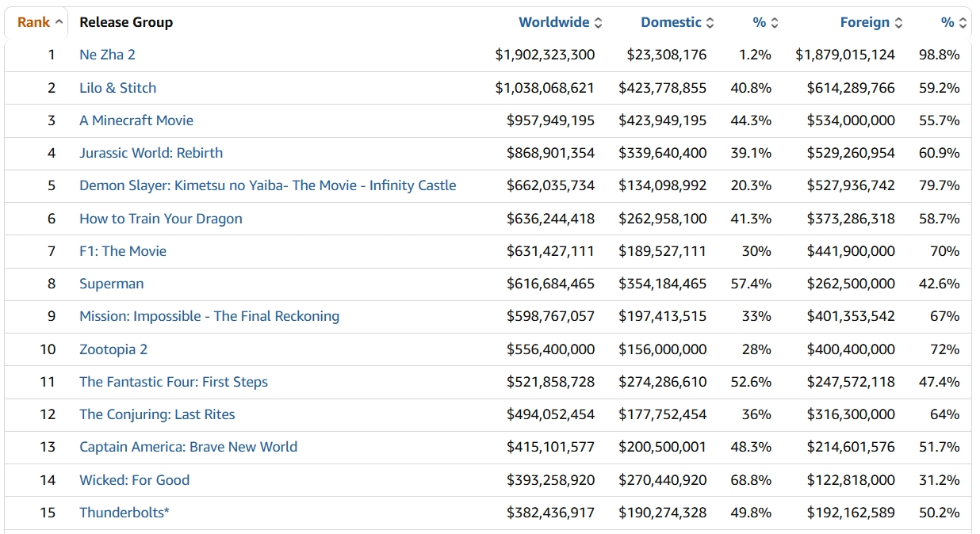Screen dimensions: 980x534
Task: Open F1: The Movie link
Action: pyautogui.click(x=123, y=251)
